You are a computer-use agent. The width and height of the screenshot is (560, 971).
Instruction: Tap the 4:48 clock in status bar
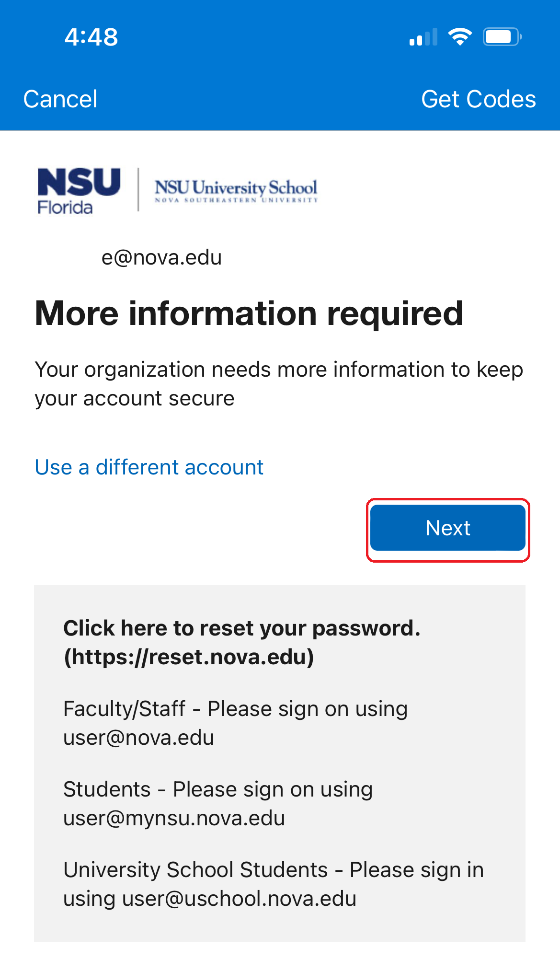pos(91,37)
